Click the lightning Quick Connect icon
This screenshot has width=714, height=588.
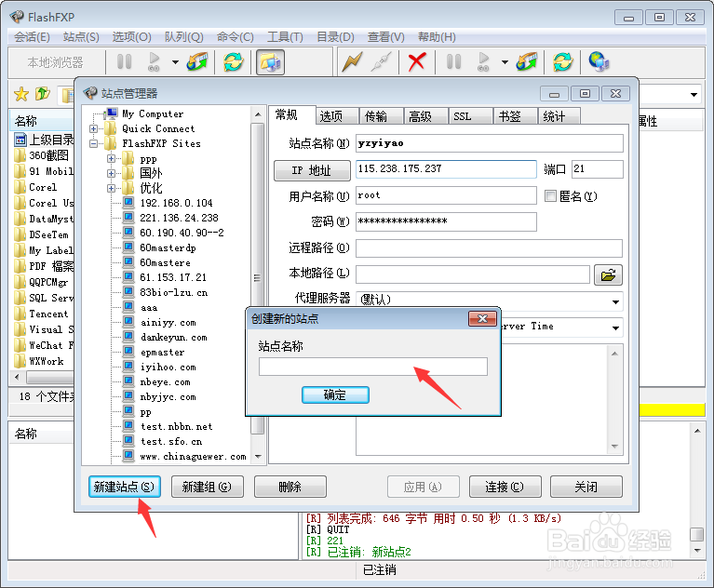pos(352,61)
